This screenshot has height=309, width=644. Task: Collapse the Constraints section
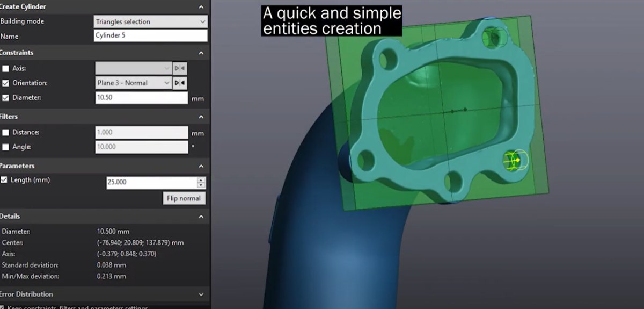[201, 53]
